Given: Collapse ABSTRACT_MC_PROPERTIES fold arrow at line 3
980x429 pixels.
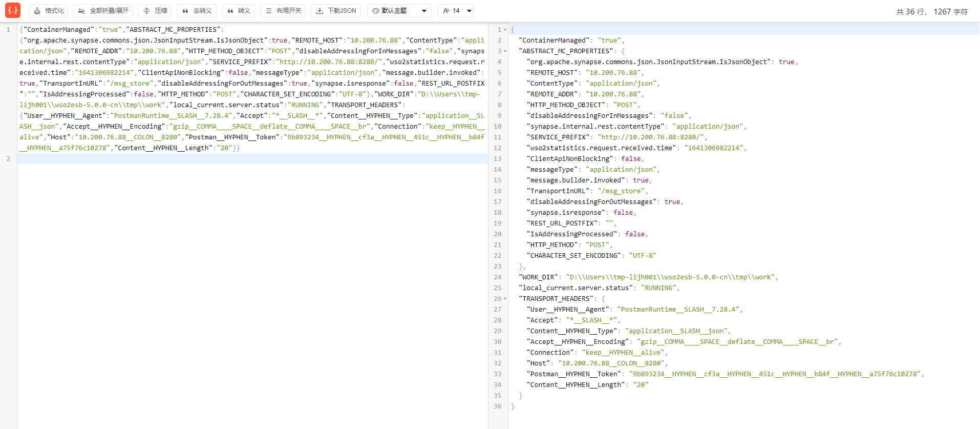Looking at the screenshot, I should pyautogui.click(x=505, y=51).
